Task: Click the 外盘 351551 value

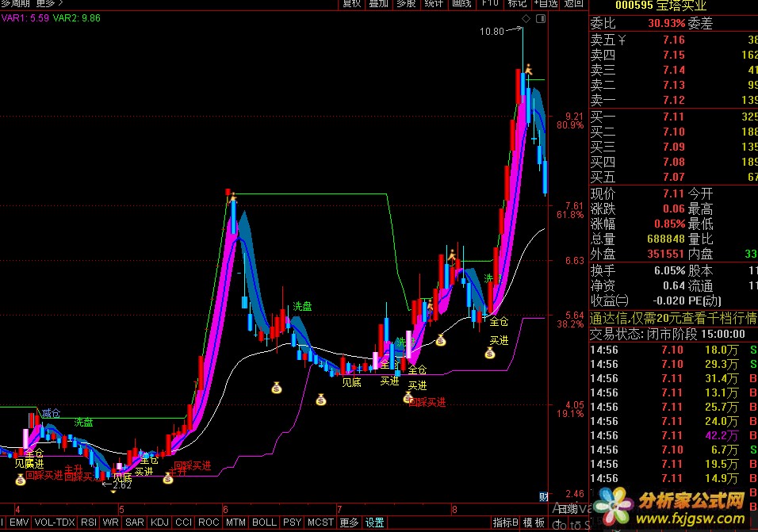Action: click(666, 255)
